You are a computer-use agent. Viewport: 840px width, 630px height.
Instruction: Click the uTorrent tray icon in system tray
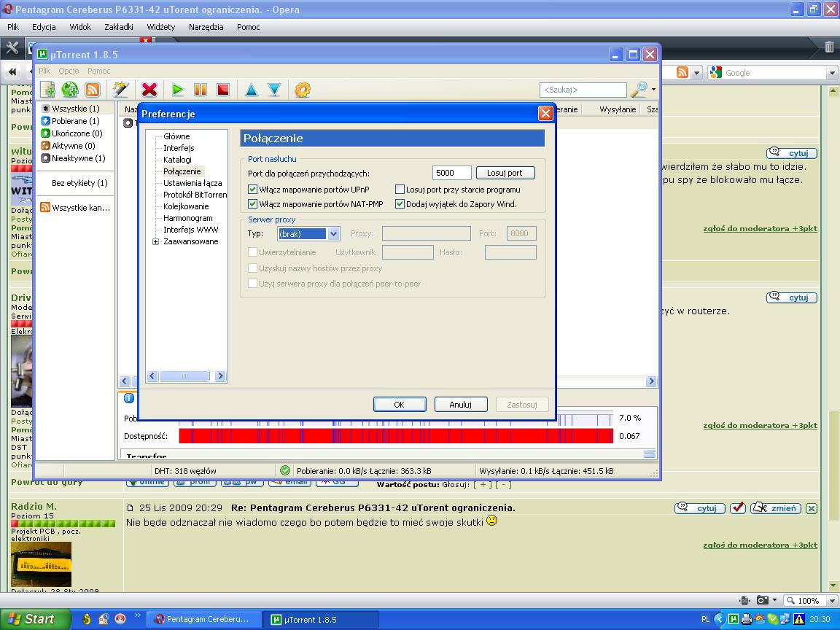click(x=733, y=619)
